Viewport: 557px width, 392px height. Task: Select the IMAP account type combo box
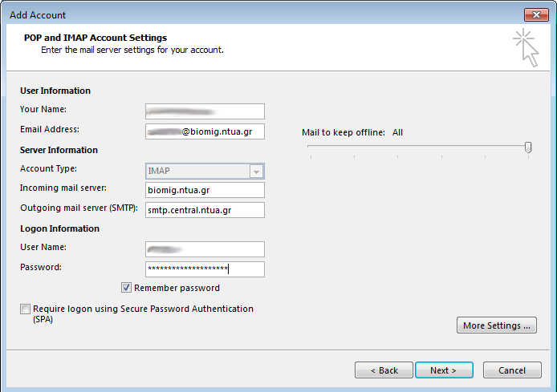(197, 172)
